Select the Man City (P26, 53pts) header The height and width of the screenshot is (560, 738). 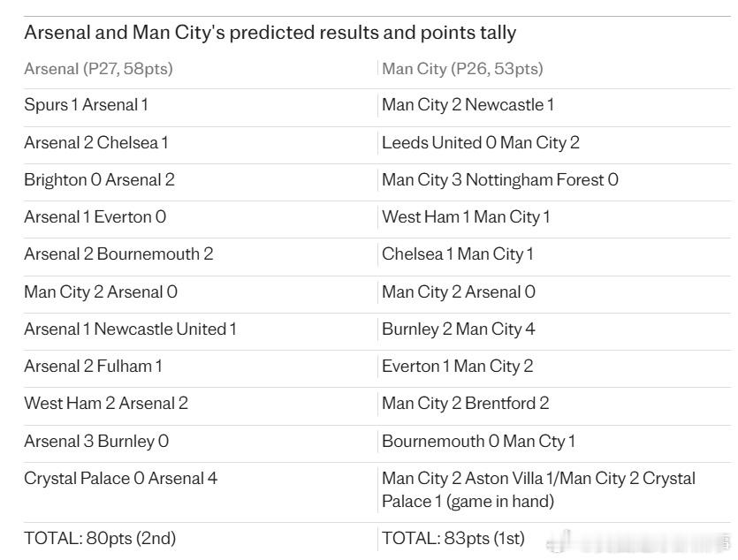(462, 69)
